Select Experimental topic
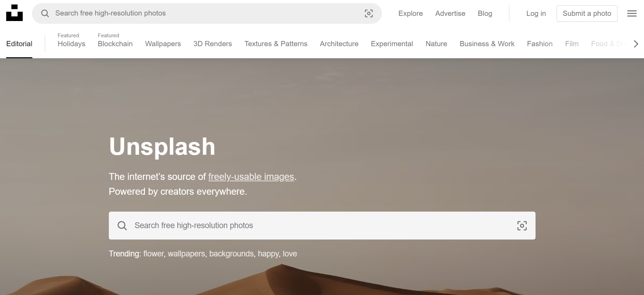This screenshot has width=644, height=295. click(x=392, y=44)
